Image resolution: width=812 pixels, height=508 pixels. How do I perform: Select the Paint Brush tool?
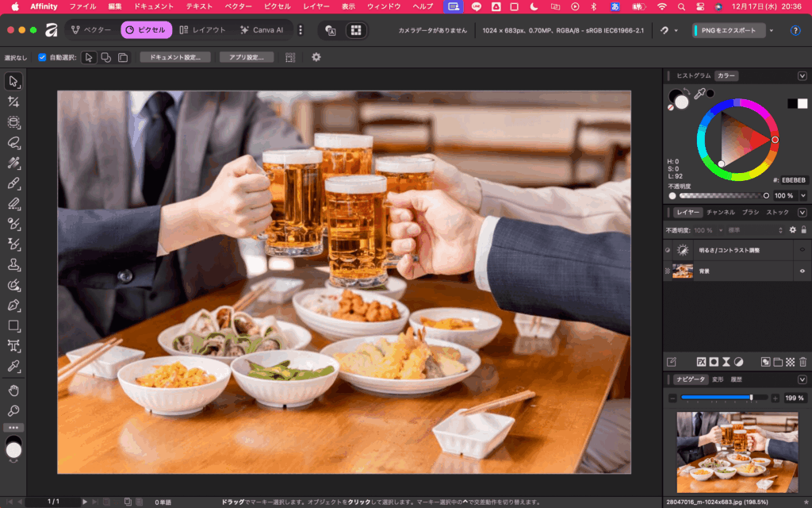point(13,183)
